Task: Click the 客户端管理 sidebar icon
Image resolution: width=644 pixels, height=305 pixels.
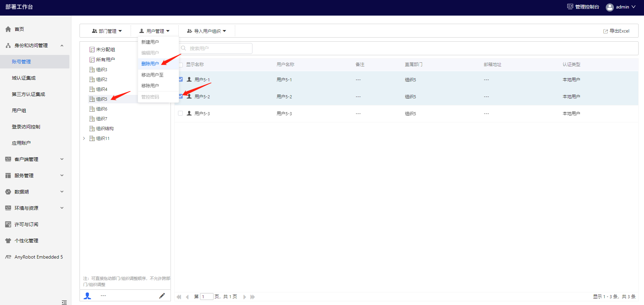Action: [8, 159]
